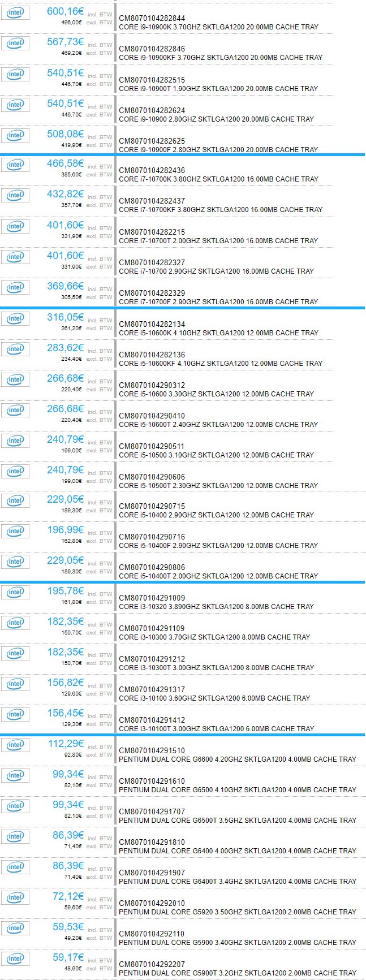Select product code CM8070104282515

[152, 80]
